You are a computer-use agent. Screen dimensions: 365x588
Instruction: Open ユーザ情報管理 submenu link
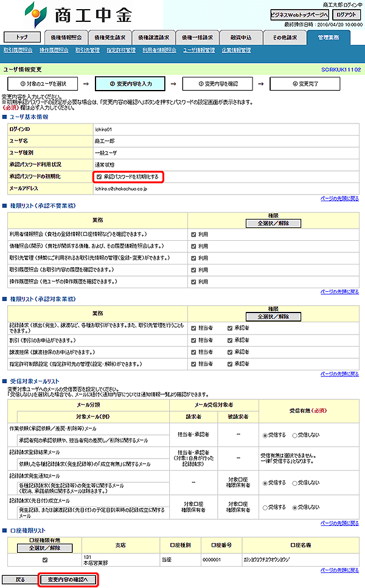[199, 50]
